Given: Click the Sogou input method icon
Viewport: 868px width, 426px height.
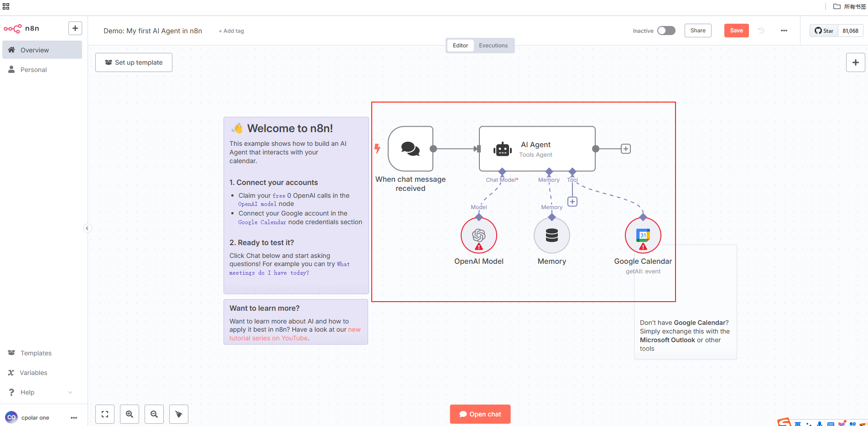Looking at the screenshot, I should pos(784,422).
